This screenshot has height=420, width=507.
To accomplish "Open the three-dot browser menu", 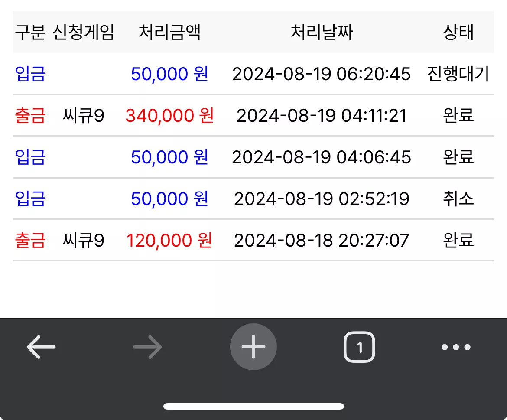I will click(x=456, y=347).
